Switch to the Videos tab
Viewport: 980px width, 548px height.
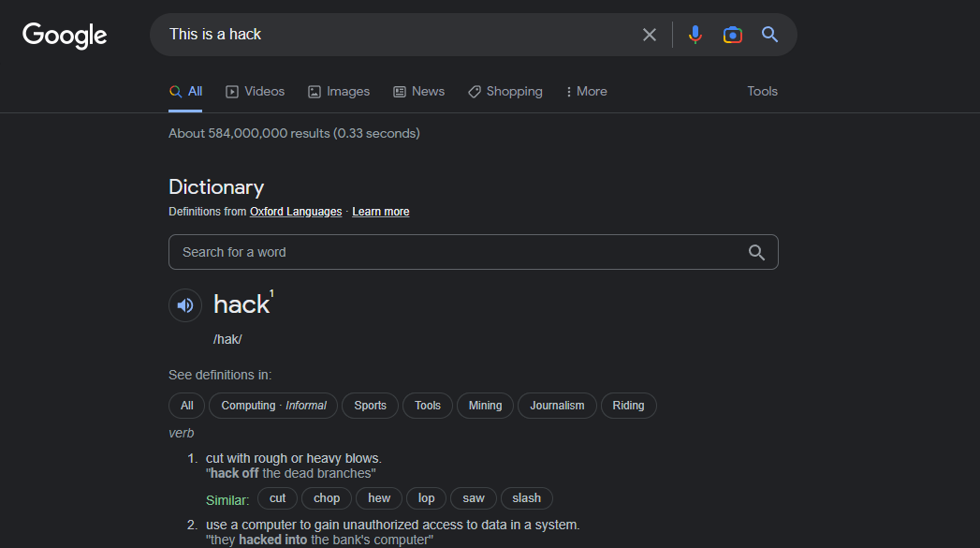click(x=255, y=92)
